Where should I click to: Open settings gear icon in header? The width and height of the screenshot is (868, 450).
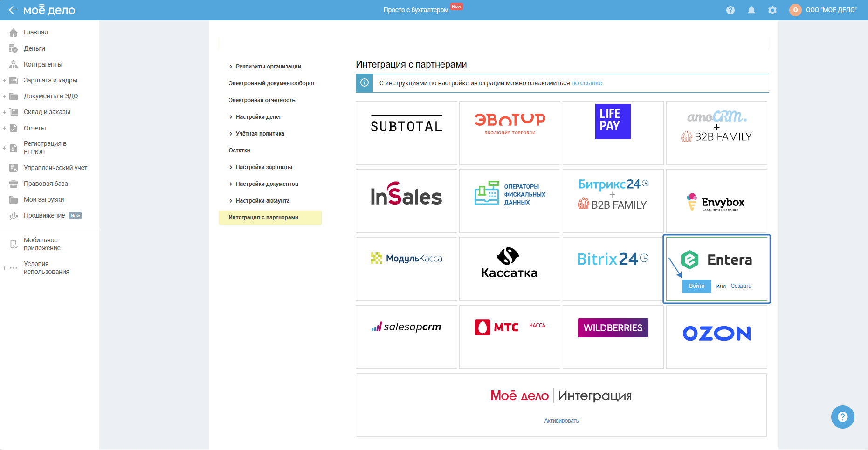[x=772, y=10]
